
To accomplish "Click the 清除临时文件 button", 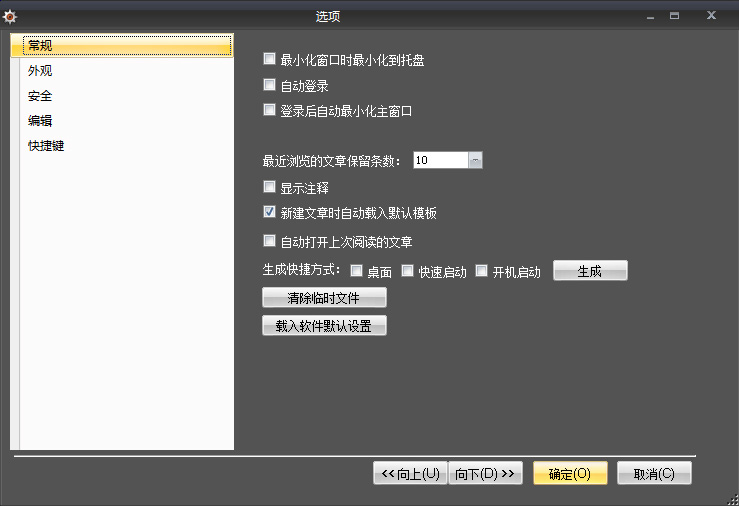I will click(x=324, y=298).
